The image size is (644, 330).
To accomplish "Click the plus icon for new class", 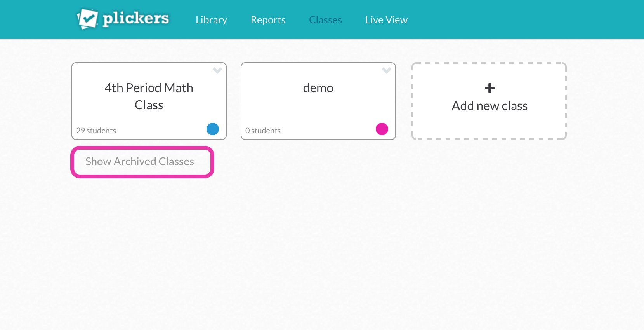I will point(490,88).
